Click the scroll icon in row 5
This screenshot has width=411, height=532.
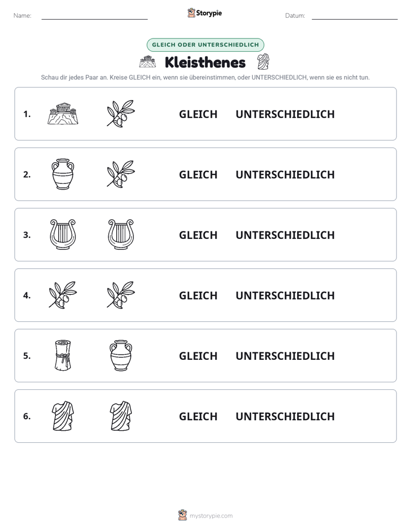[63, 355]
